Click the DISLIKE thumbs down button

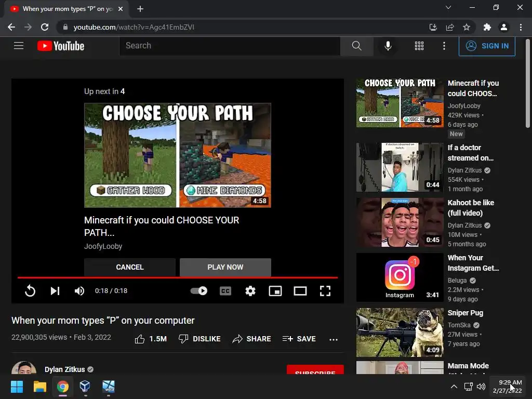pyautogui.click(x=199, y=339)
